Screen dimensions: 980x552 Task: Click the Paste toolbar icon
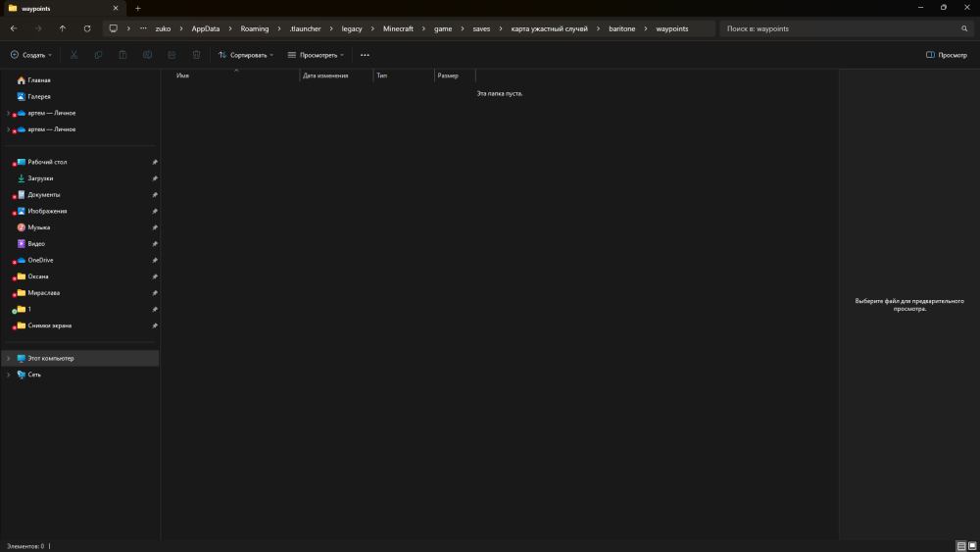(x=122, y=55)
